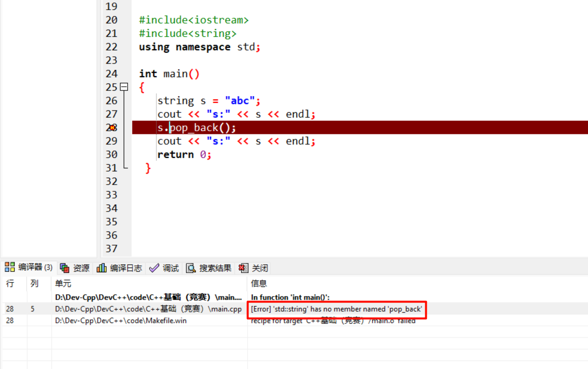Image resolution: width=588 pixels, height=369 pixels.
Task: Open the 编译日志 tab
Action: 119,268
